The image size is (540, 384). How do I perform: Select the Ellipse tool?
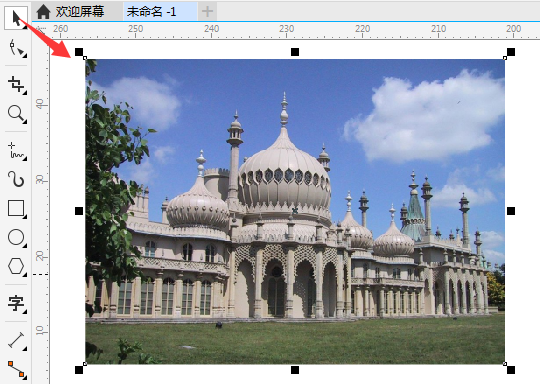pos(16,238)
